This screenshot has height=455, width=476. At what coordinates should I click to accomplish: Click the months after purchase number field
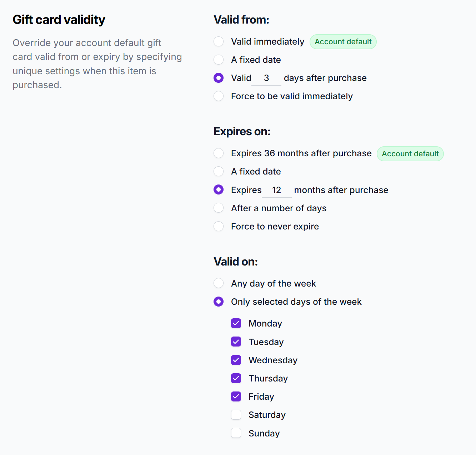click(277, 190)
